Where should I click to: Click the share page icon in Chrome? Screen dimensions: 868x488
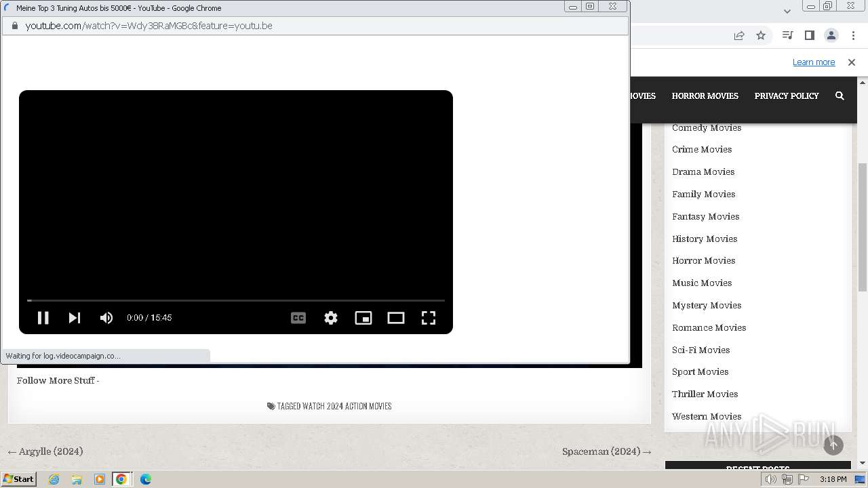tap(739, 35)
